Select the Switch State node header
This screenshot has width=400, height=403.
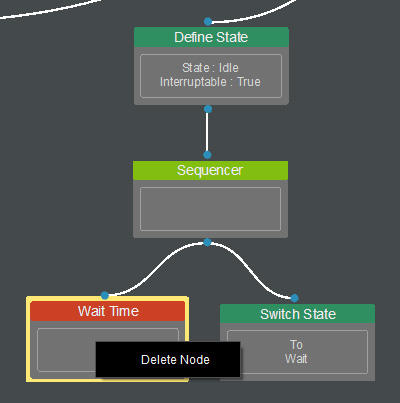(x=297, y=314)
